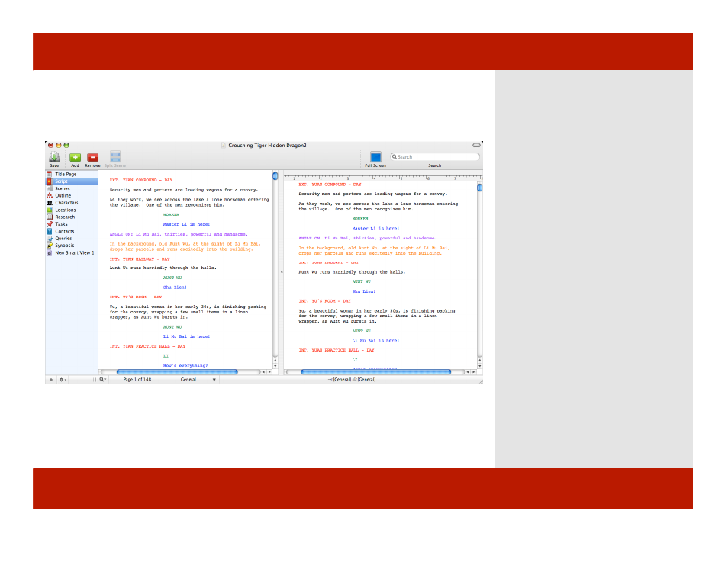Click "How's everything?" dialogue in left pane

coord(185,366)
